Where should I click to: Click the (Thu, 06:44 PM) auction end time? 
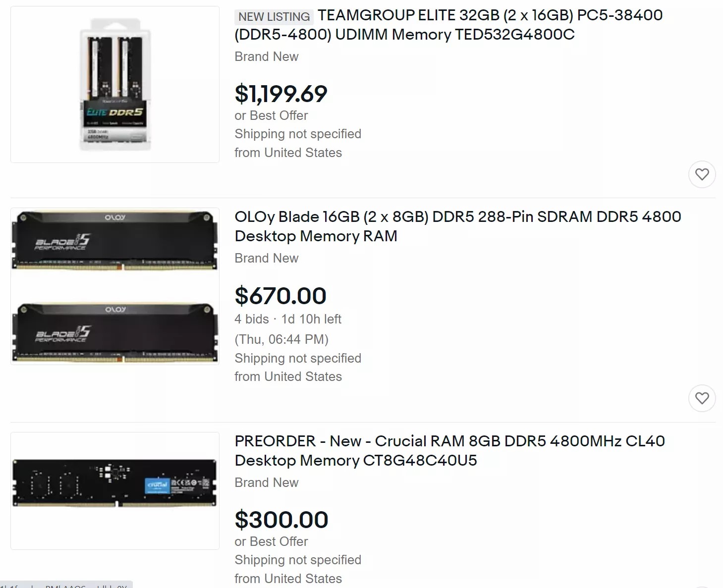(x=281, y=339)
